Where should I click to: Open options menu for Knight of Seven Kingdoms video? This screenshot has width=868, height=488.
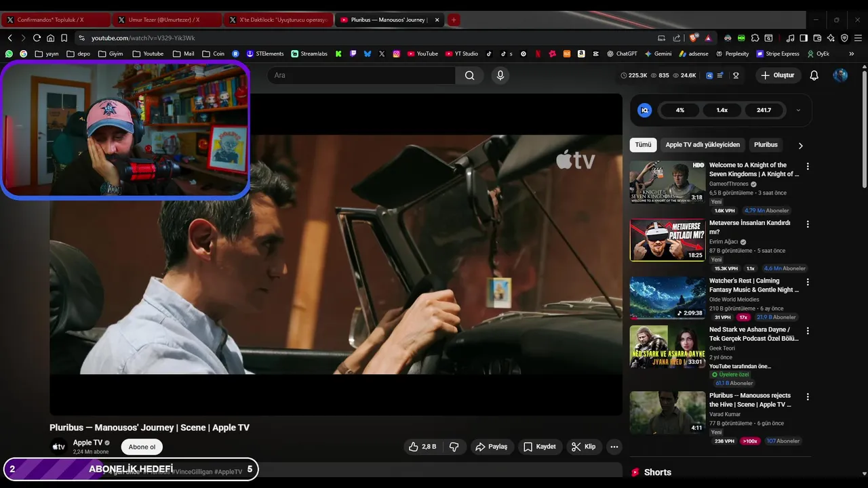pyautogui.click(x=807, y=166)
